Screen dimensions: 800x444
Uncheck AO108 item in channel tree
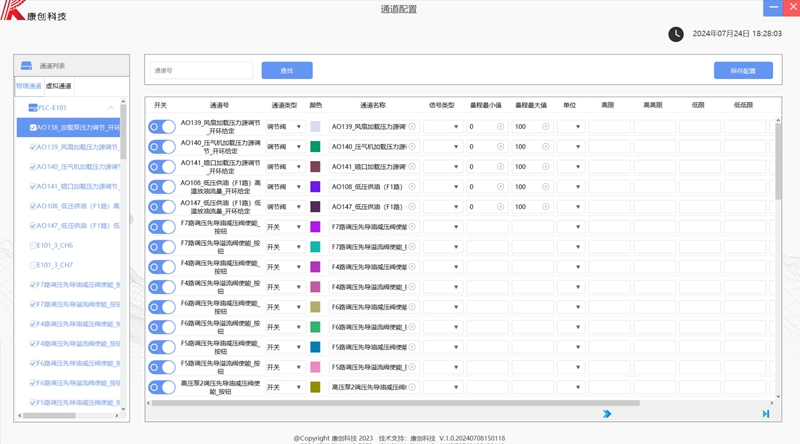tap(33, 206)
